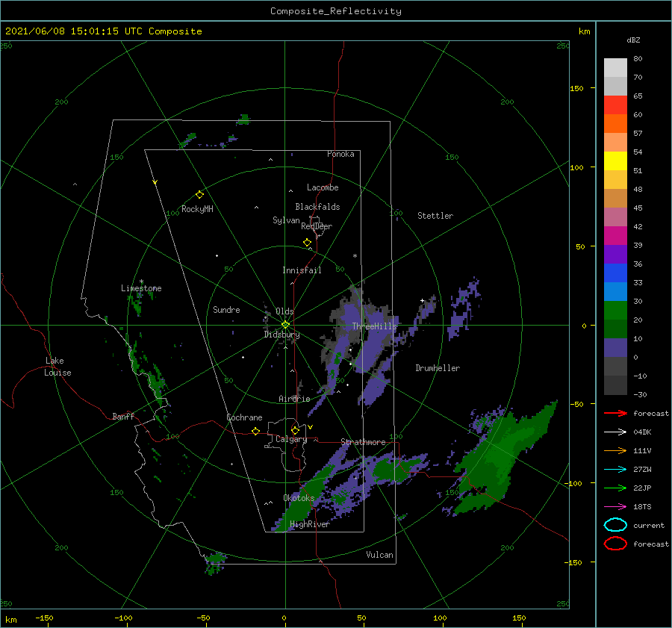Click the Lake Louise label
The width and height of the screenshot is (672, 628).
click(57, 367)
